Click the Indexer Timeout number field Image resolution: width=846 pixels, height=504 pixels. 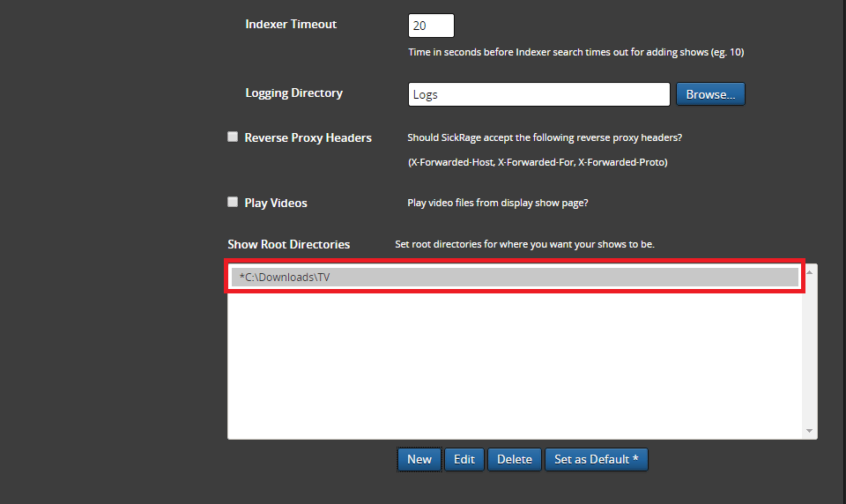click(x=431, y=26)
